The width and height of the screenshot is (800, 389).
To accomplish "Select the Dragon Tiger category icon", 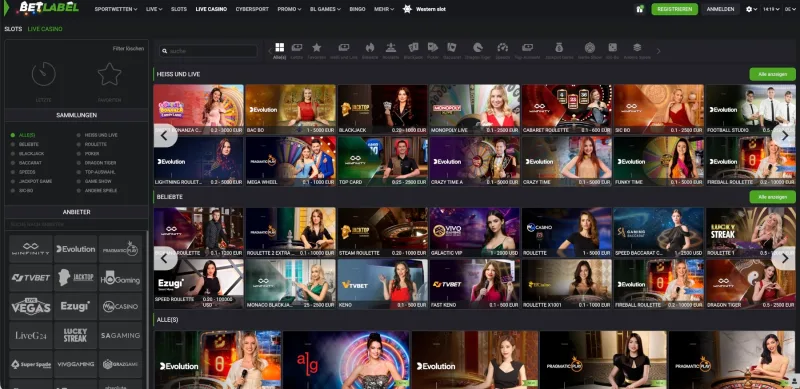I will (x=478, y=47).
